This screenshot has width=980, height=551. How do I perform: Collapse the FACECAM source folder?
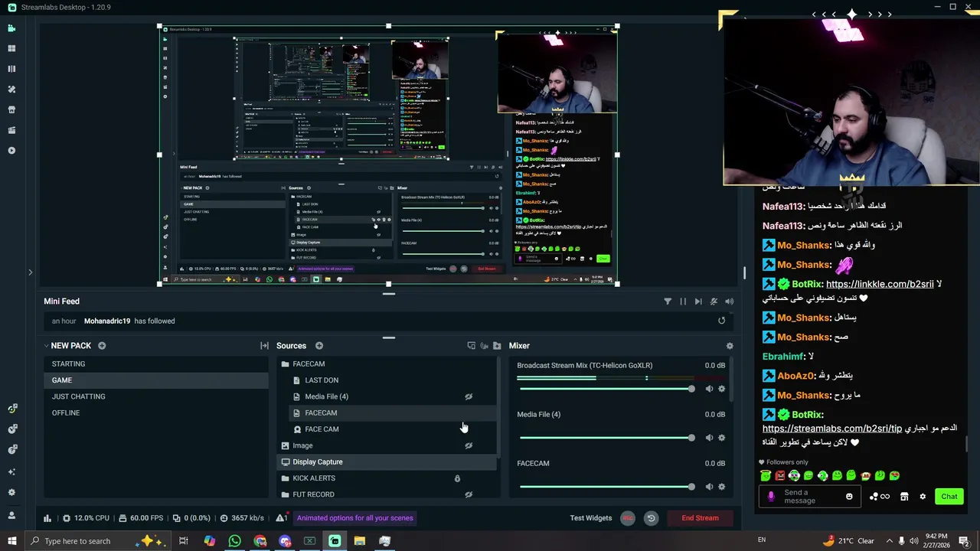pyautogui.click(x=286, y=364)
